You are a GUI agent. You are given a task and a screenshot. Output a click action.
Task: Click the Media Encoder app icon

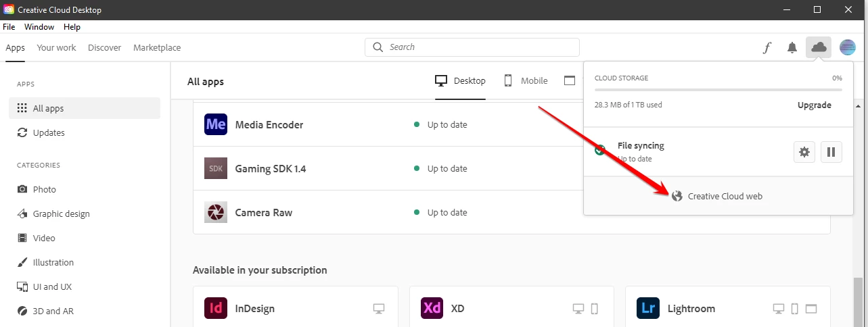pyautogui.click(x=216, y=124)
